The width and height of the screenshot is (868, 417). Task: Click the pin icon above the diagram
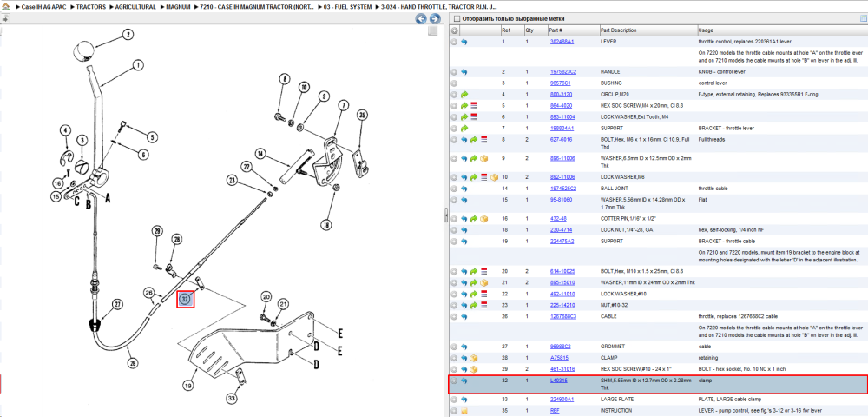[x=5, y=18]
